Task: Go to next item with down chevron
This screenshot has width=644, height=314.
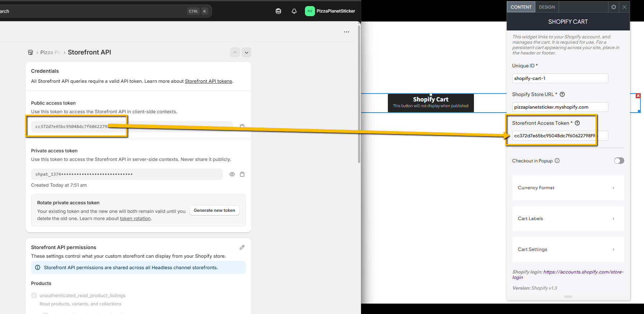Action: (x=246, y=52)
